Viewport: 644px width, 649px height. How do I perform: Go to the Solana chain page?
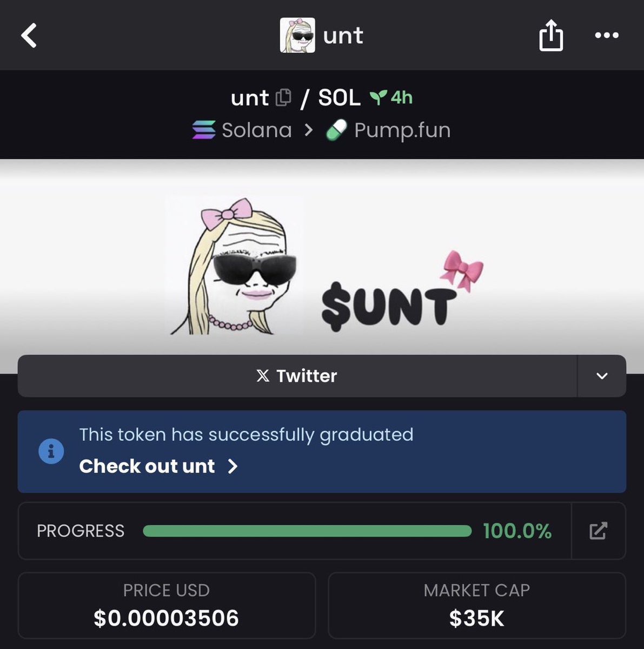[256, 130]
